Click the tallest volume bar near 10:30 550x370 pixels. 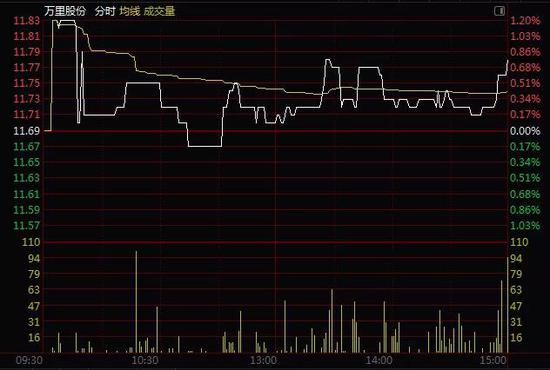click(x=136, y=302)
